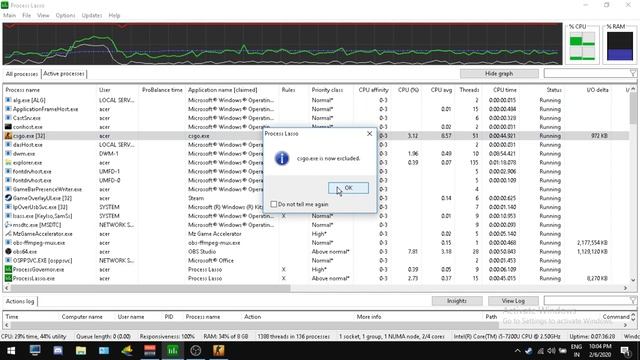640x360 pixels.
Task: Click the obs64.exe process icon
Action: pyautogui.click(x=8, y=251)
